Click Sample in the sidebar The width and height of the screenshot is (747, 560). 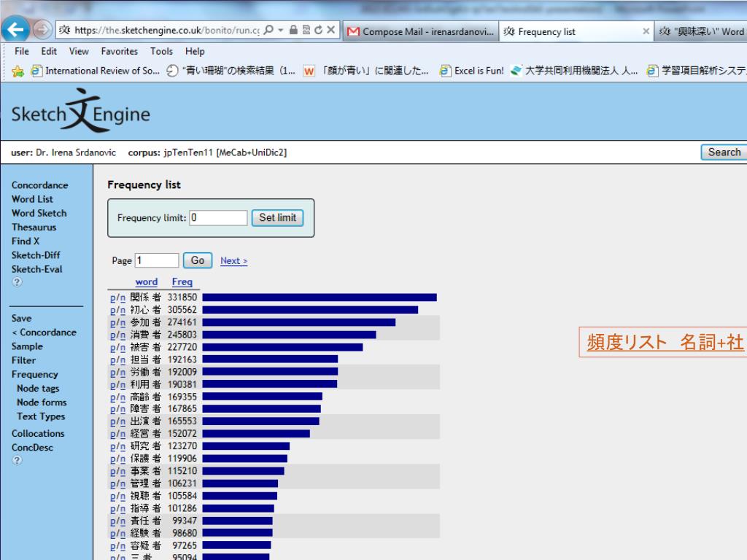27,346
